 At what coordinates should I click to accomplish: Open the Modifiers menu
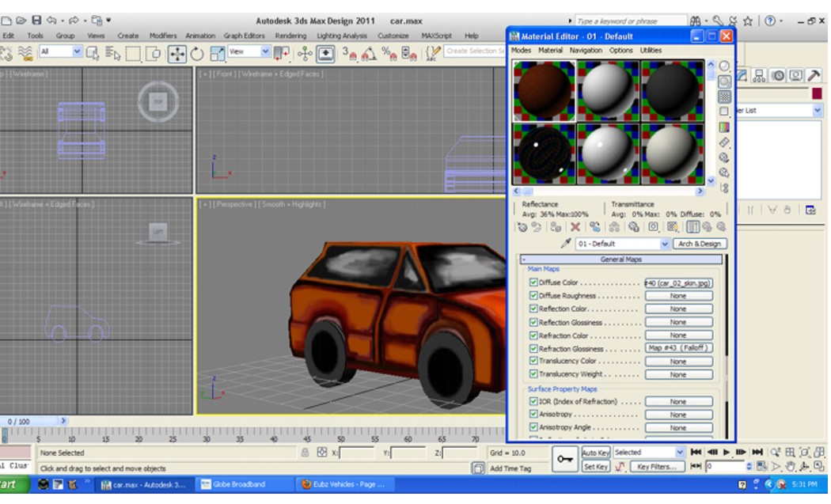pos(163,36)
